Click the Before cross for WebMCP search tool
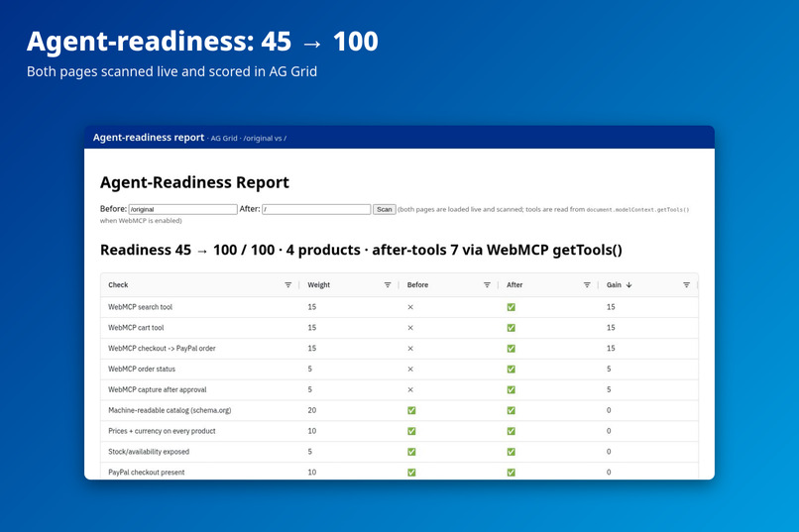This screenshot has height=532, width=799. [410, 307]
